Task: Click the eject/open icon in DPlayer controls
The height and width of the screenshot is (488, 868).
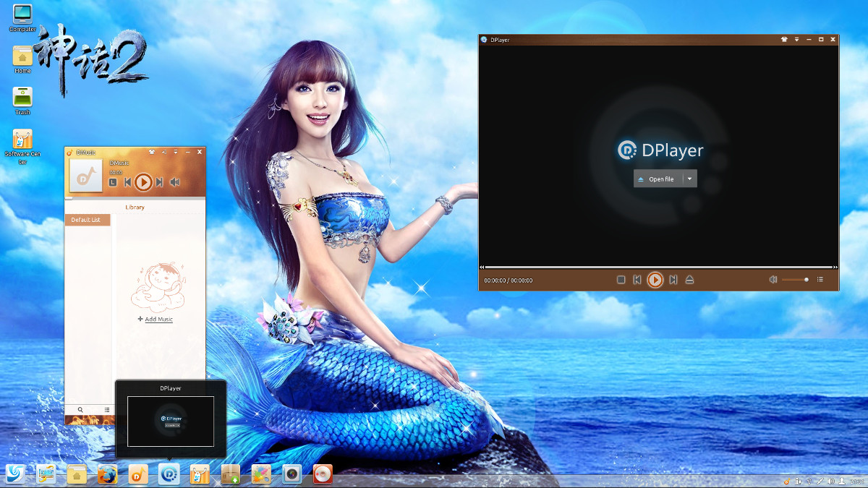Action: point(689,280)
